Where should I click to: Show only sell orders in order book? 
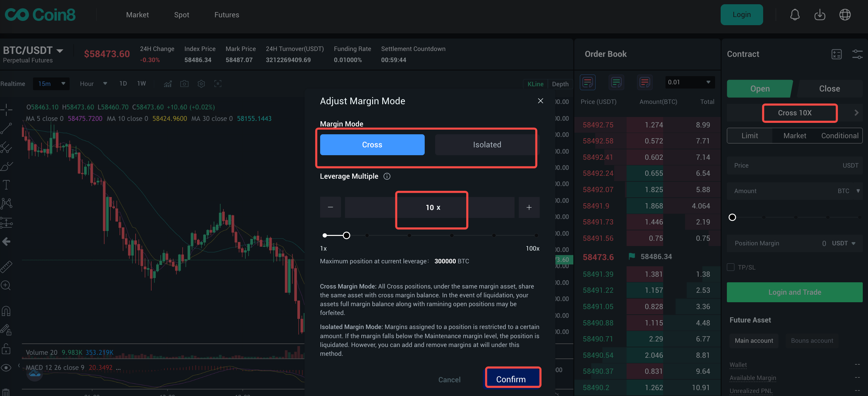point(645,82)
